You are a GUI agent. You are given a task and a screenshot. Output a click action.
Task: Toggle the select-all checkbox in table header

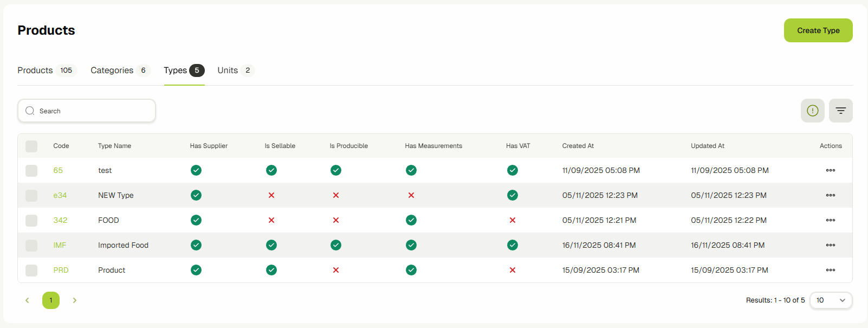click(x=31, y=146)
